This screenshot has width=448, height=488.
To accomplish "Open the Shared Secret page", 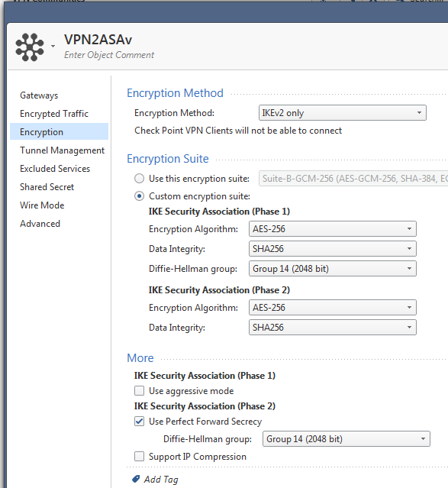I will pos(47,187).
